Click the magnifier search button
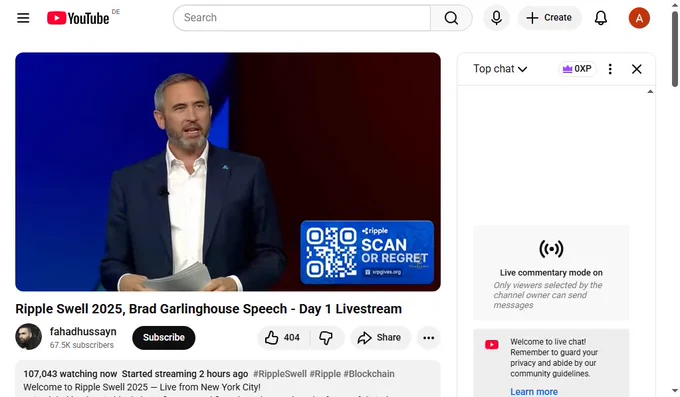Viewport: 680px width, 397px height. click(451, 18)
